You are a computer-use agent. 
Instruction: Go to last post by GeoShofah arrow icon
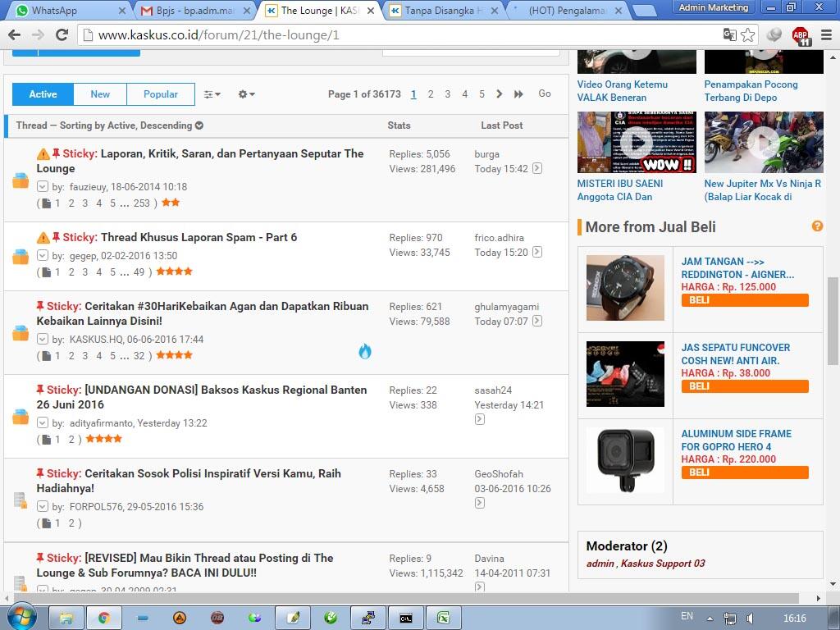[479, 503]
